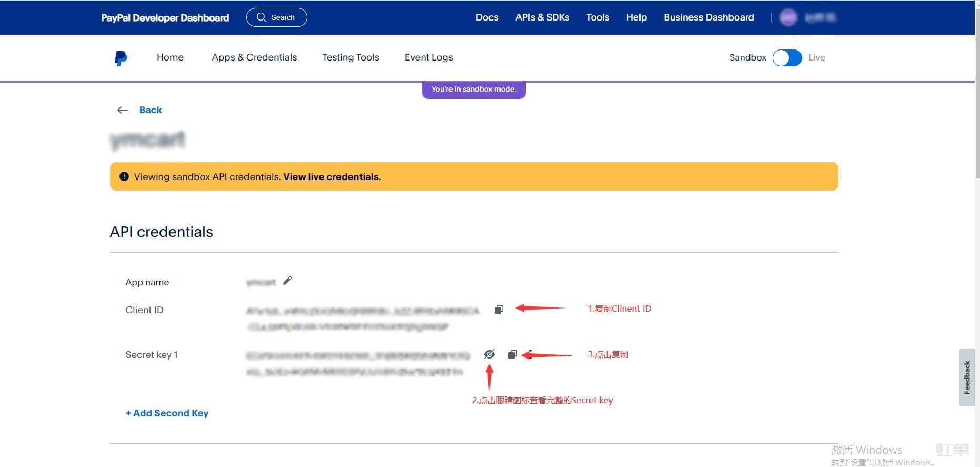Click the back arrow icon
This screenshot has width=980, height=467.
coord(123,110)
